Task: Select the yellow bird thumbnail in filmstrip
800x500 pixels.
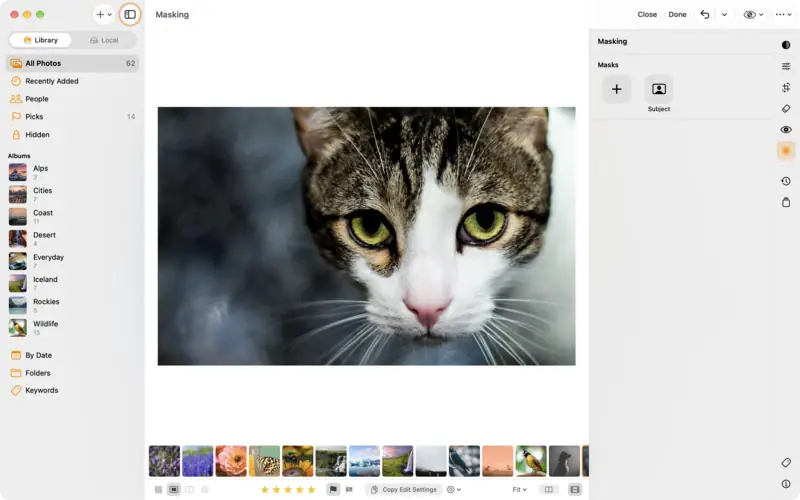Action: click(531, 461)
